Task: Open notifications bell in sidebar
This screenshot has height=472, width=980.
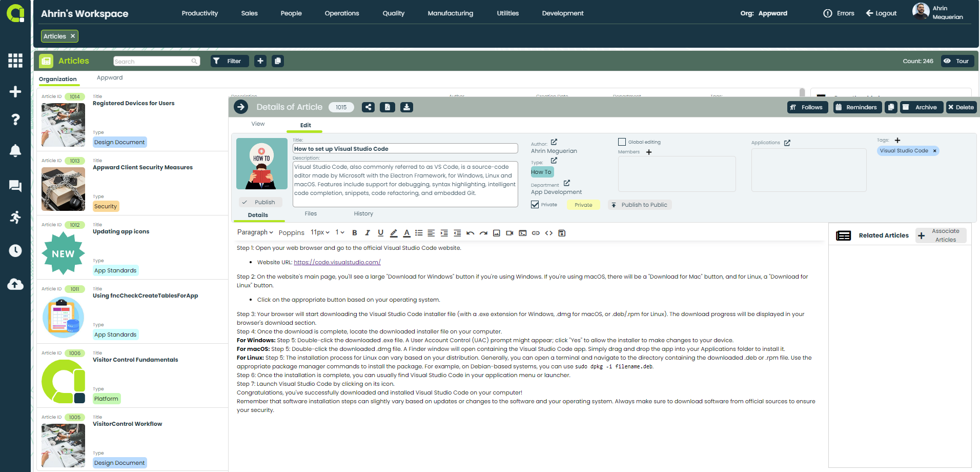Action: [x=15, y=150]
